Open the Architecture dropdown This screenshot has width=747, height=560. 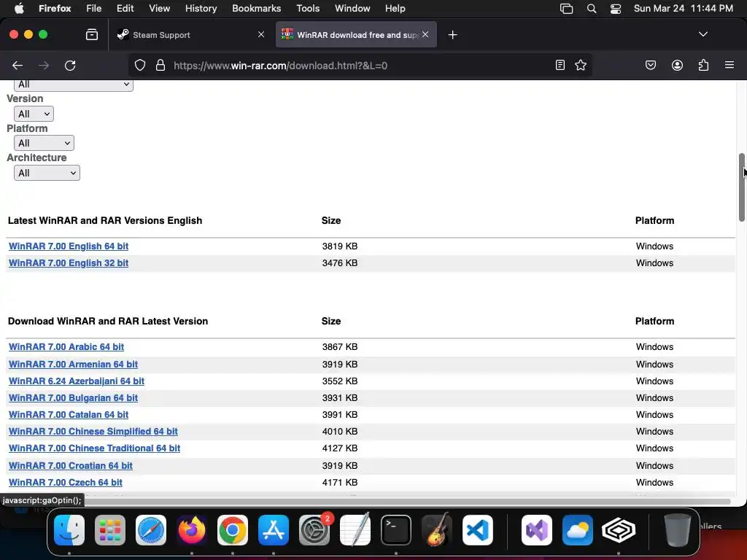[47, 173]
